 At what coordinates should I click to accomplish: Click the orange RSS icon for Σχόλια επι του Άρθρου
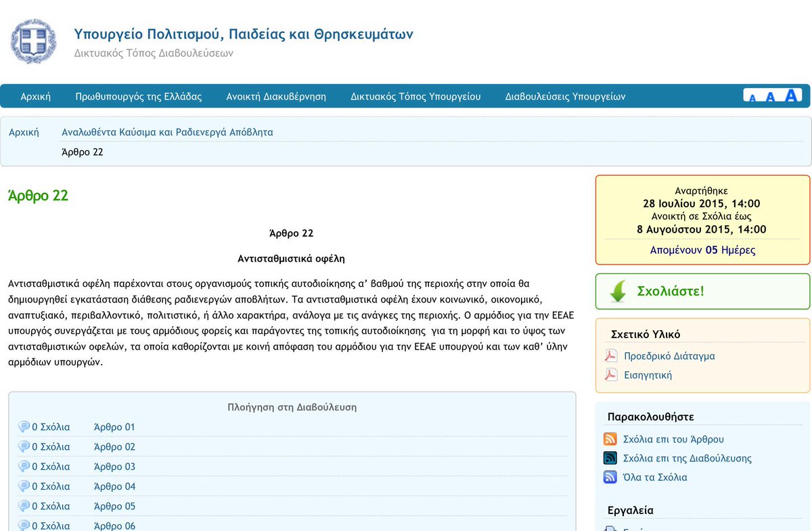click(x=610, y=439)
